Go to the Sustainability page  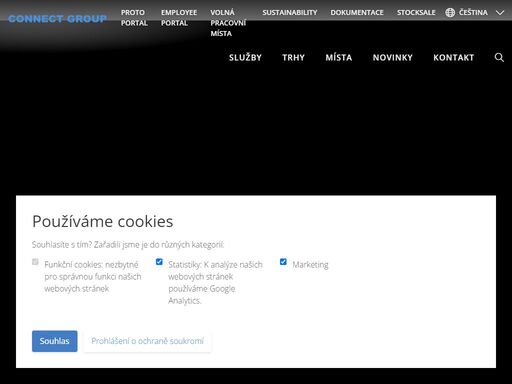point(290,13)
